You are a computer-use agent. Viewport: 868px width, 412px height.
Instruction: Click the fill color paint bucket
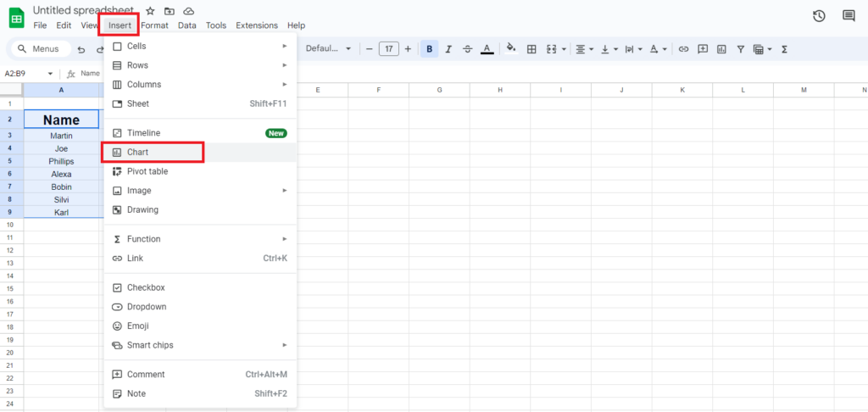click(510, 49)
